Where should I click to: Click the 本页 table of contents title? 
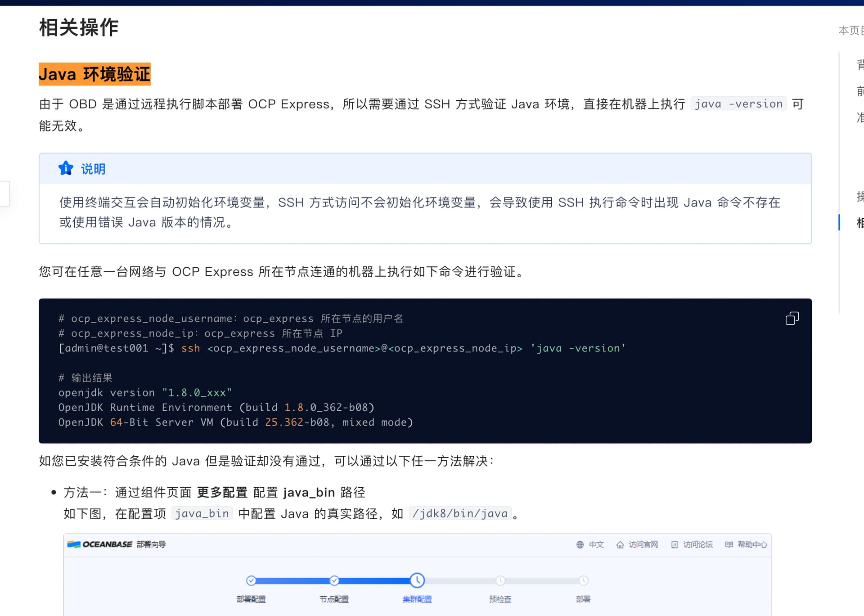(851, 30)
